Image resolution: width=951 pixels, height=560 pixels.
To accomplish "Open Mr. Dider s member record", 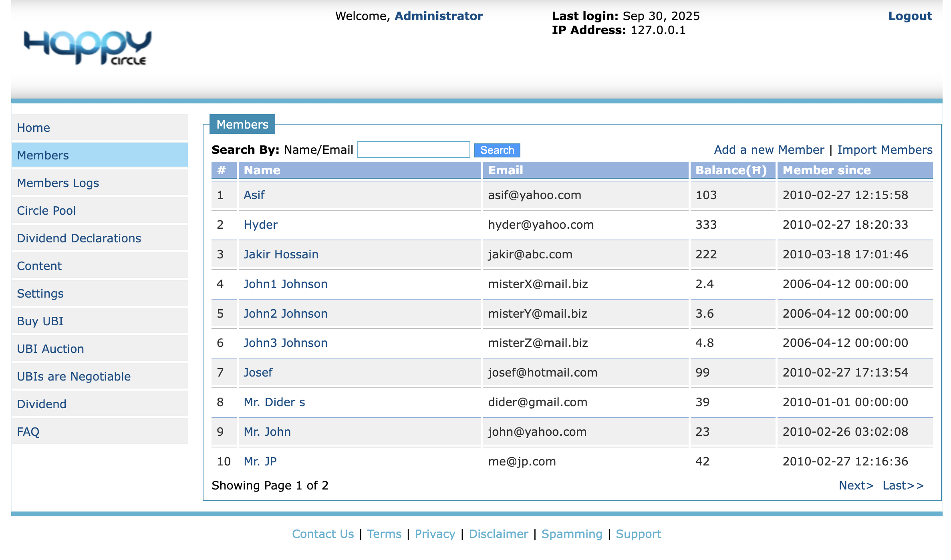I will [274, 402].
